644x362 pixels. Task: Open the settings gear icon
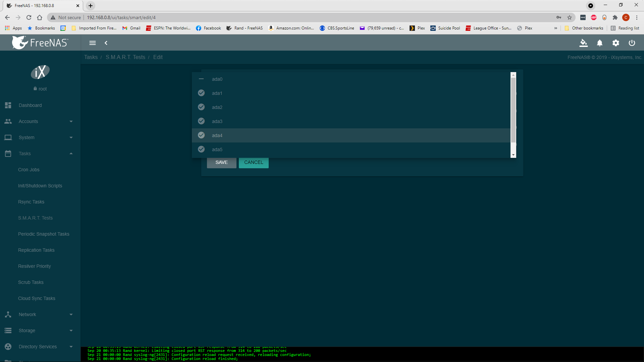(616, 43)
